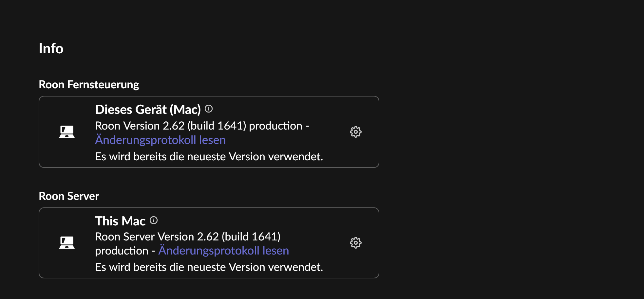
Task: Click the This Mac title
Action: [x=120, y=221]
